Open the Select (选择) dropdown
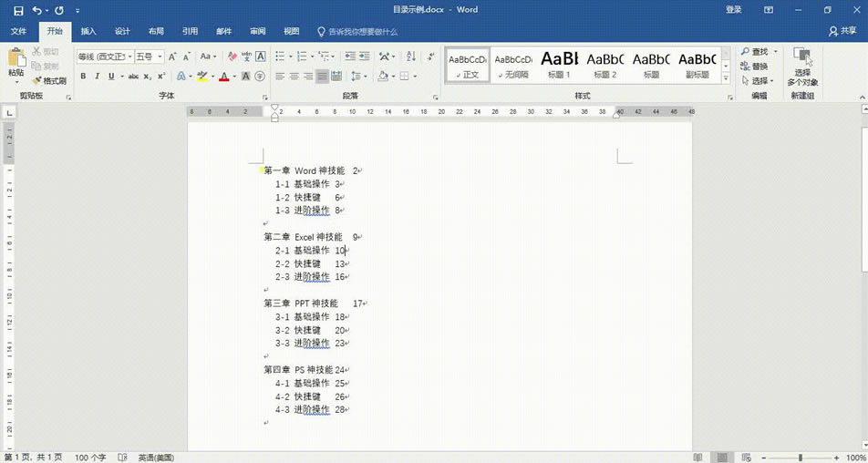Screen dimensions: 868x463 coord(759,81)
